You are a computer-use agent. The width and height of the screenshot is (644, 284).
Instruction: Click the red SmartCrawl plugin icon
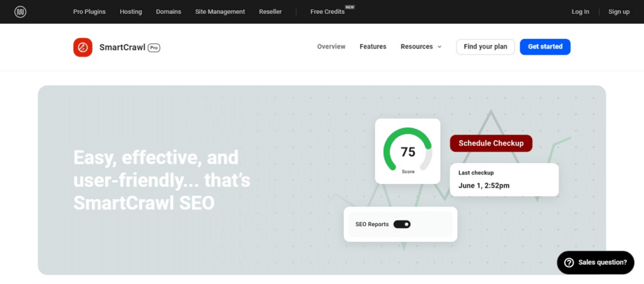82,47
